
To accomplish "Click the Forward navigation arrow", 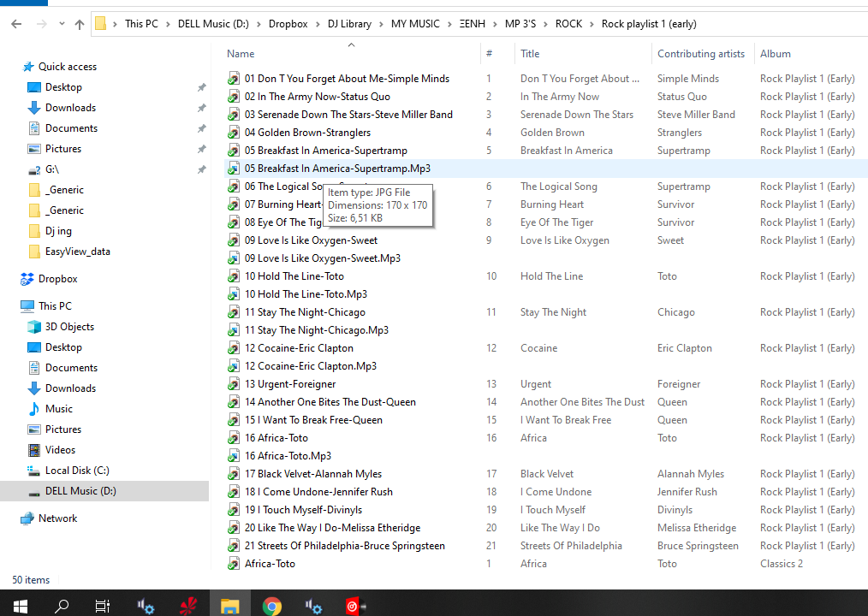I will click(42, 24).
